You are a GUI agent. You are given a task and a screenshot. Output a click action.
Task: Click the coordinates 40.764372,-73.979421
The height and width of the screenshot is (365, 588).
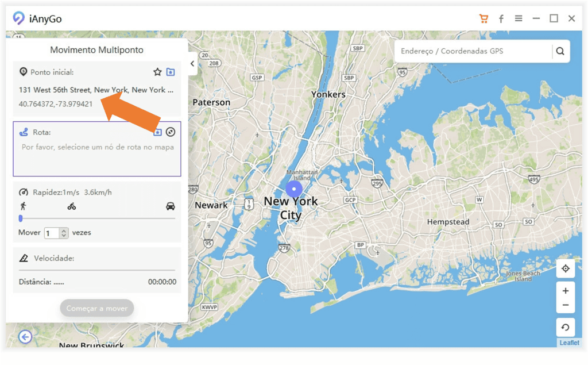pos(56,104)
